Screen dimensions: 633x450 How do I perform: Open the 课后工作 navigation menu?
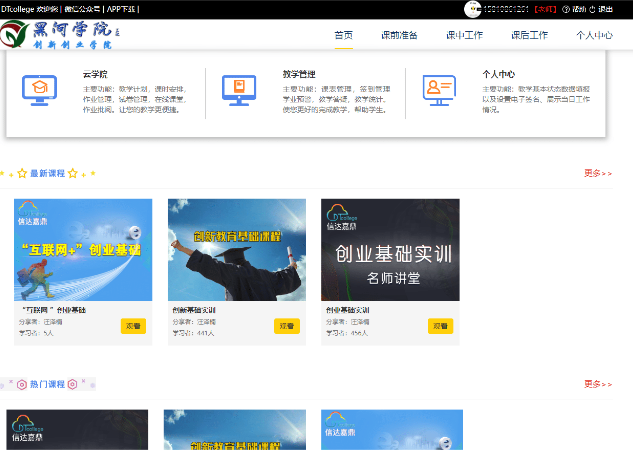[529, 36]
